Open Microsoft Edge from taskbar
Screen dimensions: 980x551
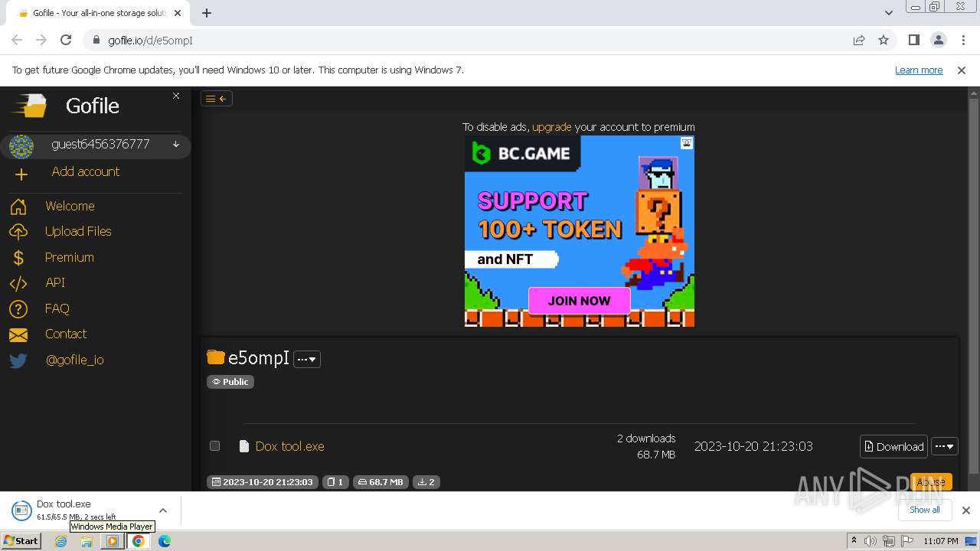pyautogui.click(x=164, y=541)
